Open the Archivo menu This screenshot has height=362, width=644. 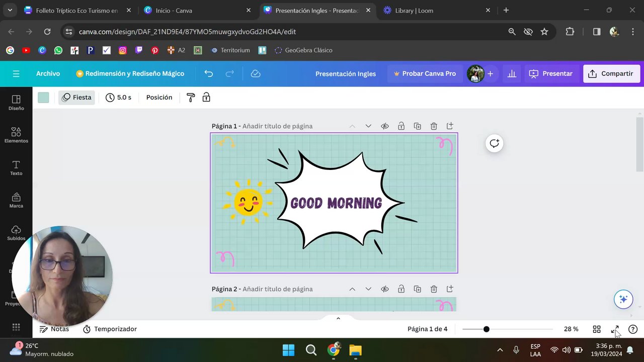(48, 74)
